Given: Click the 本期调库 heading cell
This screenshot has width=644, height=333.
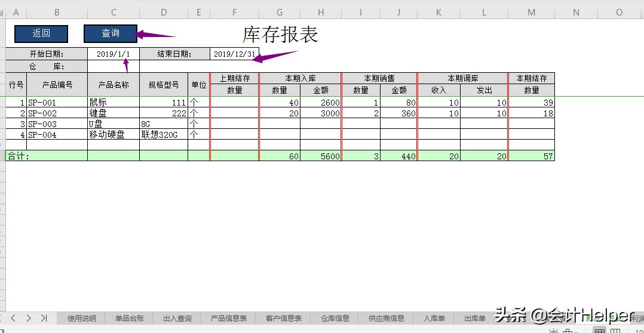Looking at the screenshot, I should (x=463, y=78).
